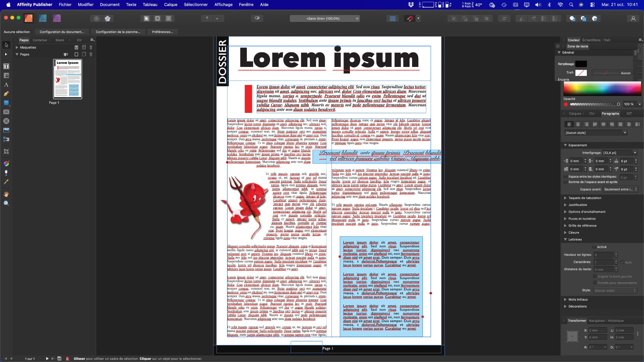This screenshot has height=362, width=644.
Task: Choose the Picture Frame Rectangle tool
Action: (x=6, y=112)
